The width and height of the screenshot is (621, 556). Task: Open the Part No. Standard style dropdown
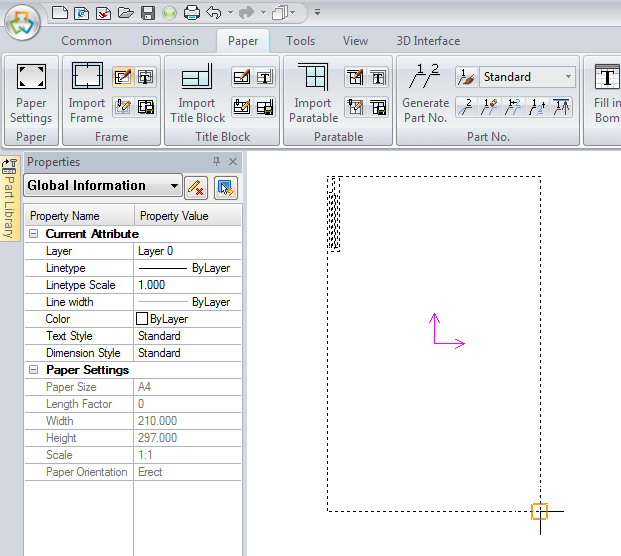[568, 77]
